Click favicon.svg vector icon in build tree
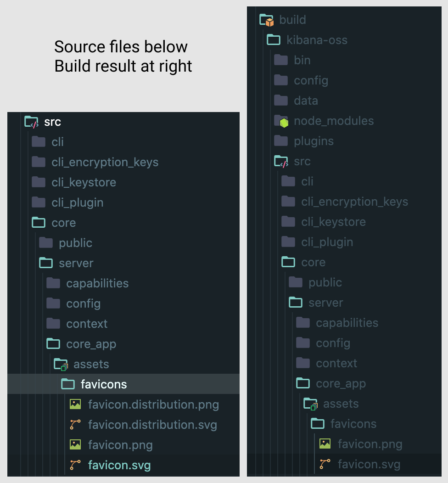This screenshot has height=483, width=448. pos(325,464)
